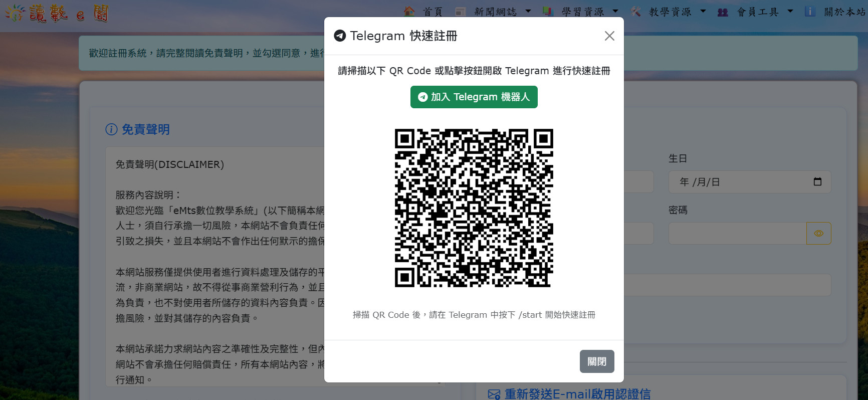The image size is (868, 400).
Task: Click the 新聞網誌 newspaper icon
Action: click(x=461, y=12)
